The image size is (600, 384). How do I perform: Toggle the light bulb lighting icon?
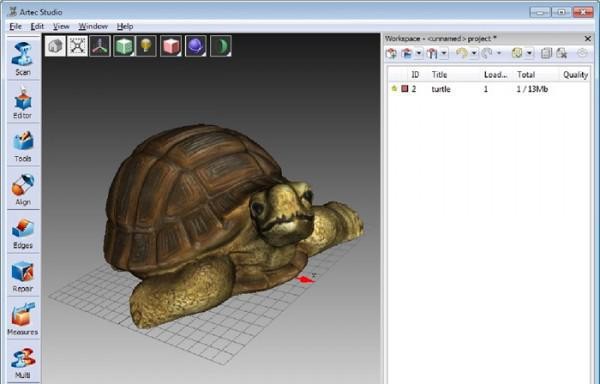coord(146,46)
